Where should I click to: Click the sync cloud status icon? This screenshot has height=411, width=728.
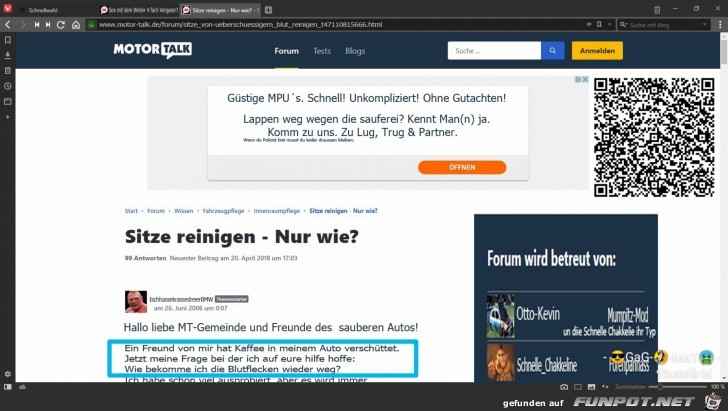pos(22,386)
